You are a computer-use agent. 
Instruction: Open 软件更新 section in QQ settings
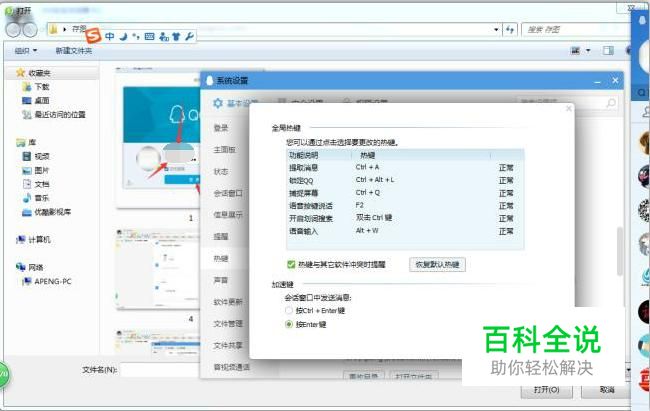pos(228,302)
